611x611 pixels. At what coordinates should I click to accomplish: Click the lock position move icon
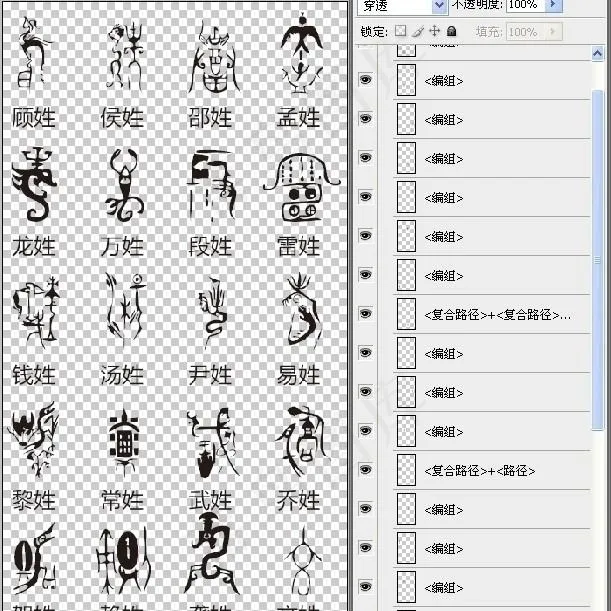[434, 32]
